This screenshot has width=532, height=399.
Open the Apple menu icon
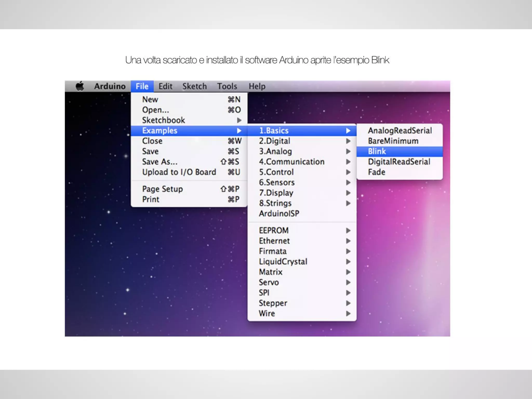coord(80,86)
